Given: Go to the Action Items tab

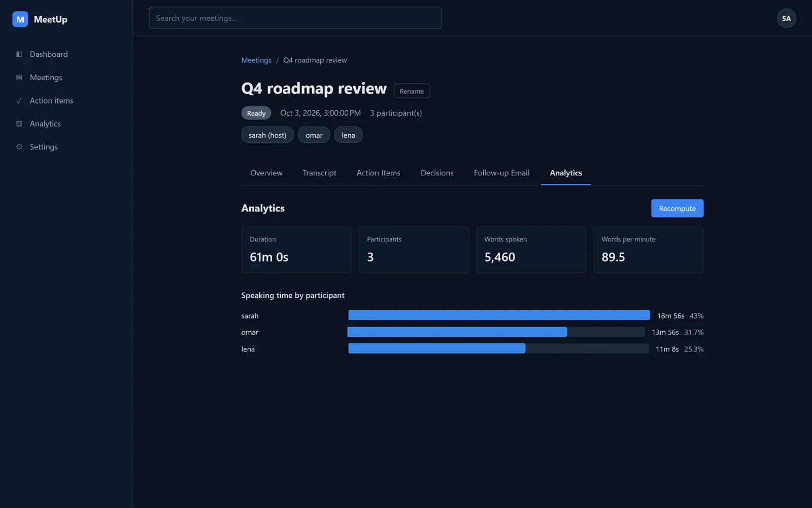Looking at the screenshot, I should [379, 173].
